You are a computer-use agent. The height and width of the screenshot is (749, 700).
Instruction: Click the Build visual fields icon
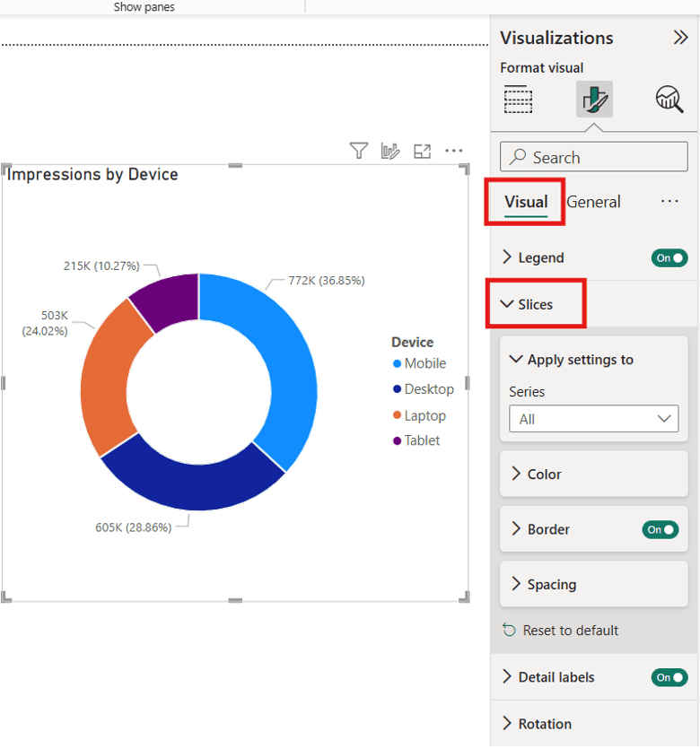518,100
